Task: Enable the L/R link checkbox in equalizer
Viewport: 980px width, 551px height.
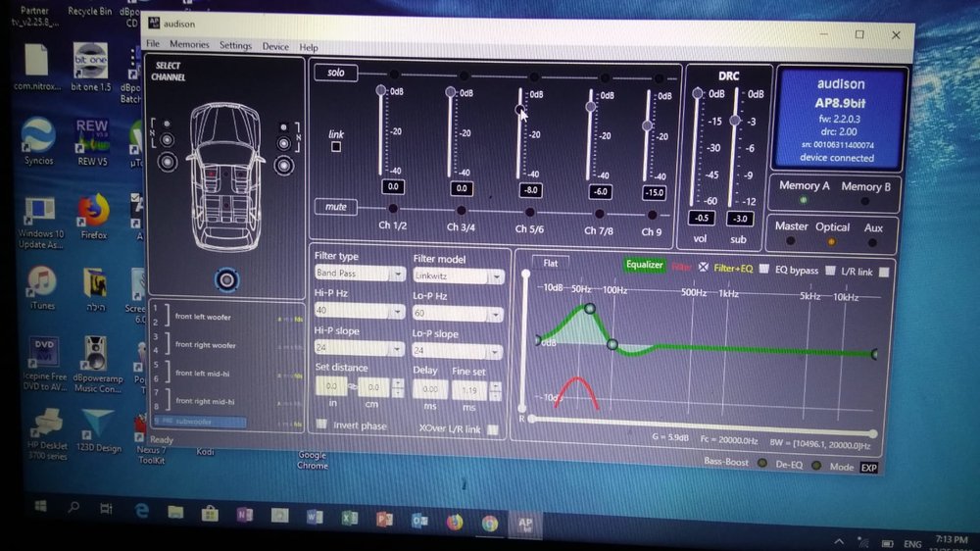Action: (x=884, y=272)
